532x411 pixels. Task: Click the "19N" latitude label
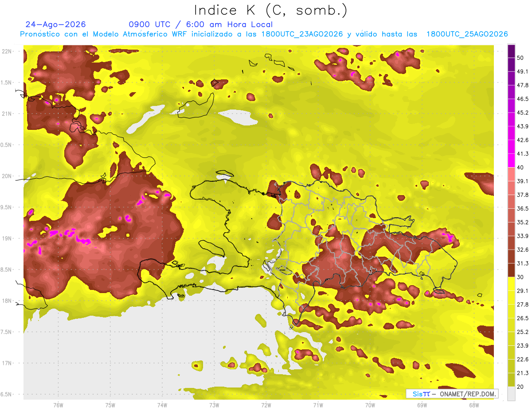tap(6, 239)
